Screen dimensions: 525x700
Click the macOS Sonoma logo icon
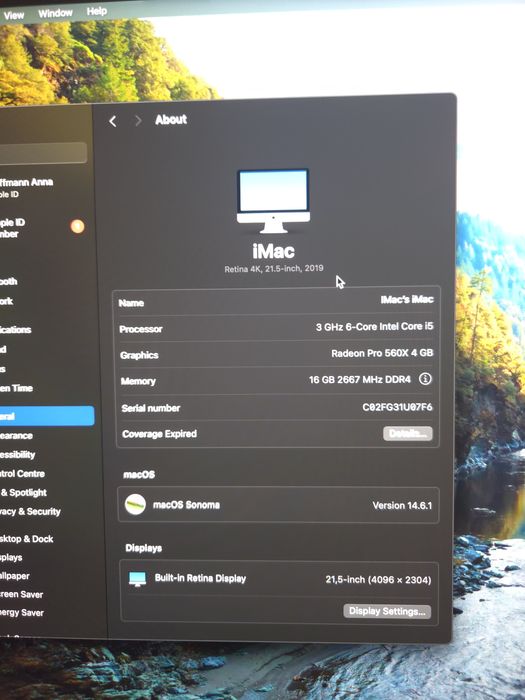tap(135, 504)
